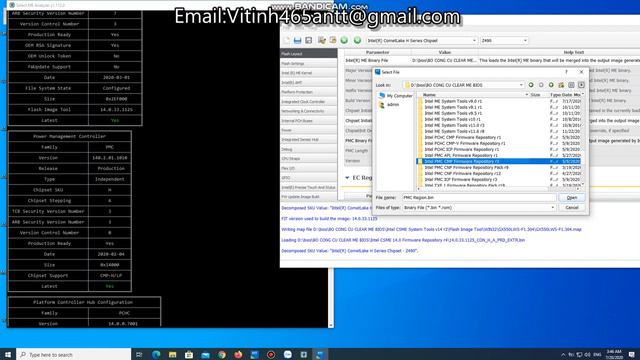Select the Networking & Connectivity tab

(309, 111)
